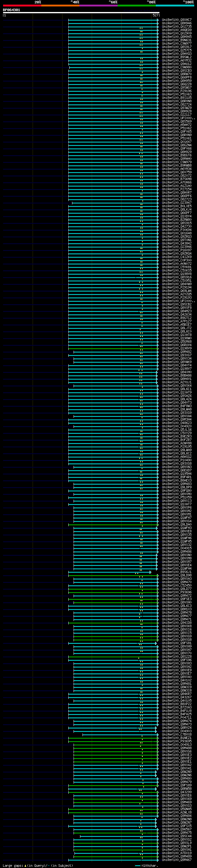Image resolution: width=197 pixels, height=868 pixels.
Task: Open hit UniRef100_Q8H946
Action: 177,23
